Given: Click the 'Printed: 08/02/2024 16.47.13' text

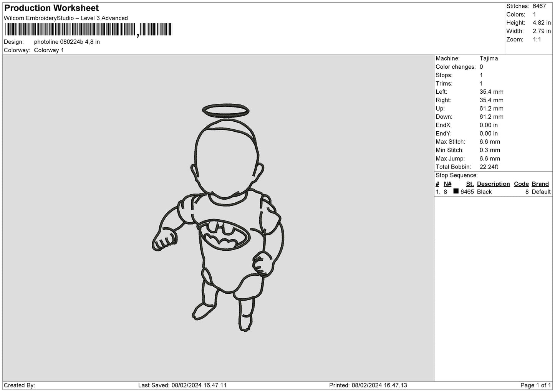Looking at the screenshot, I should (x=368, y=385).
